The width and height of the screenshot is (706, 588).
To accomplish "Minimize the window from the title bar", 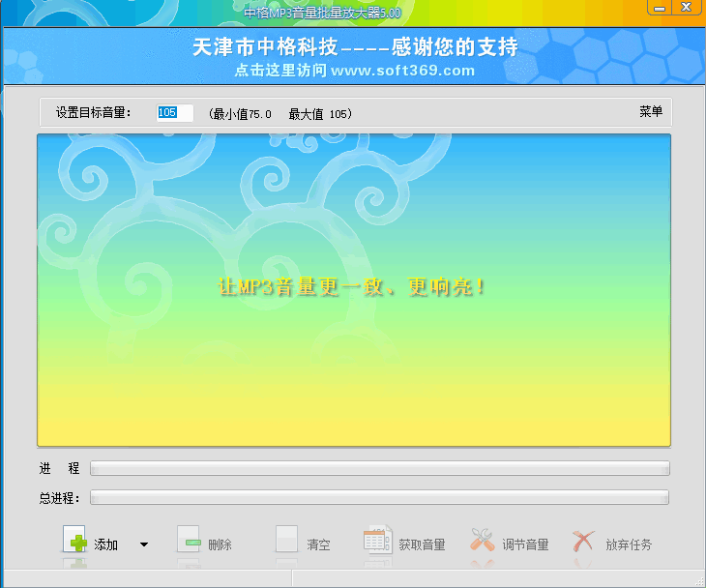I will pos(660,8).
